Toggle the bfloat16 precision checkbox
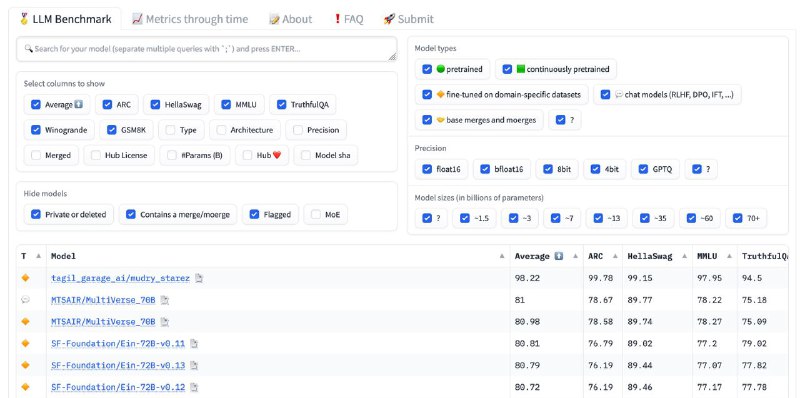This screenshot has width=800, height=398. coord(485,169)
